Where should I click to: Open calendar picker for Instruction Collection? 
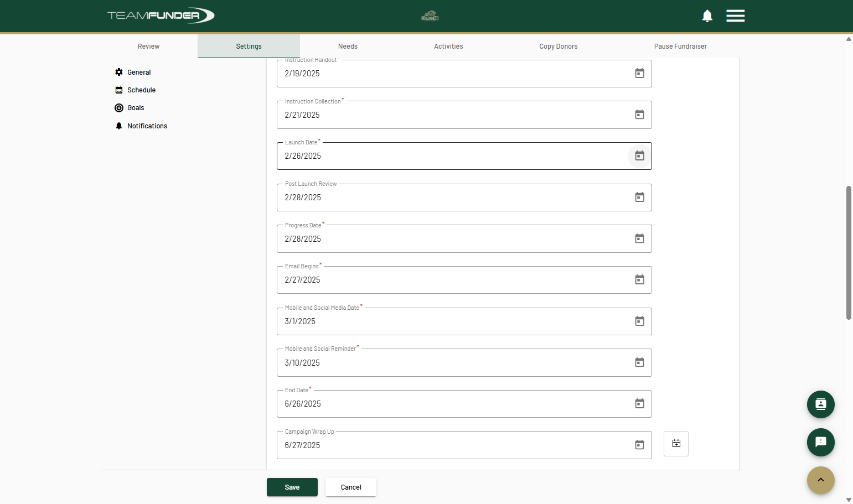(639, 115)
